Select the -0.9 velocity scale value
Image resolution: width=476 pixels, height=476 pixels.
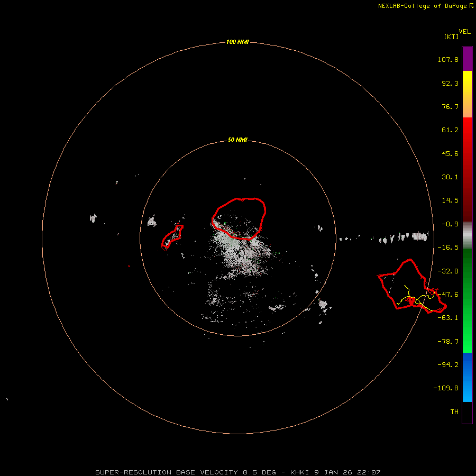[450, 224]
